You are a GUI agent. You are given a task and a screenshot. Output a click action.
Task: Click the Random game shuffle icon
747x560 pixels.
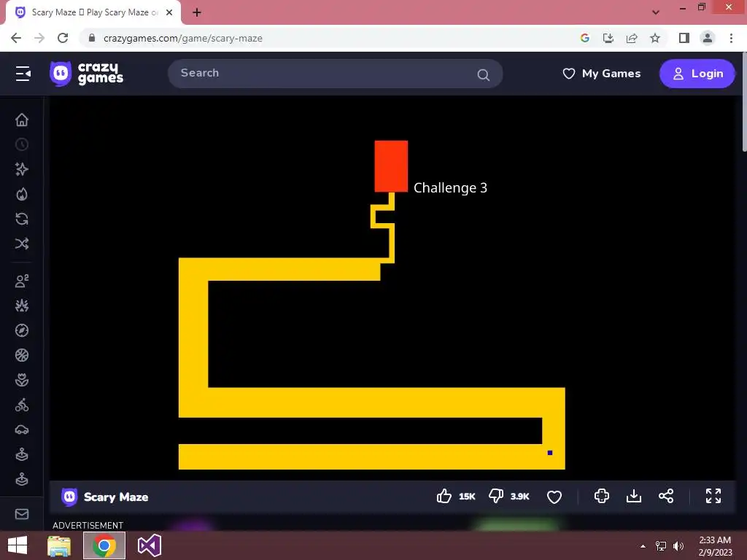[22, 244]
